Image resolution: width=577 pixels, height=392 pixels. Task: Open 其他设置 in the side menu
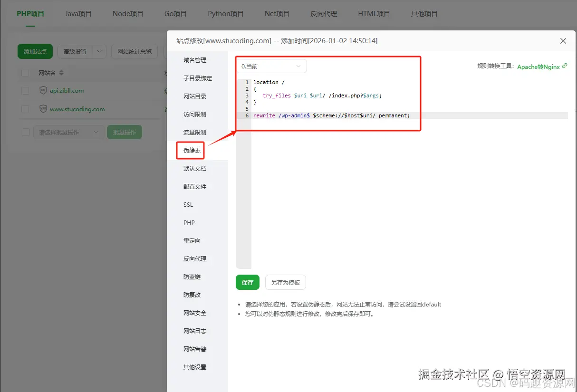click(195, 367)
